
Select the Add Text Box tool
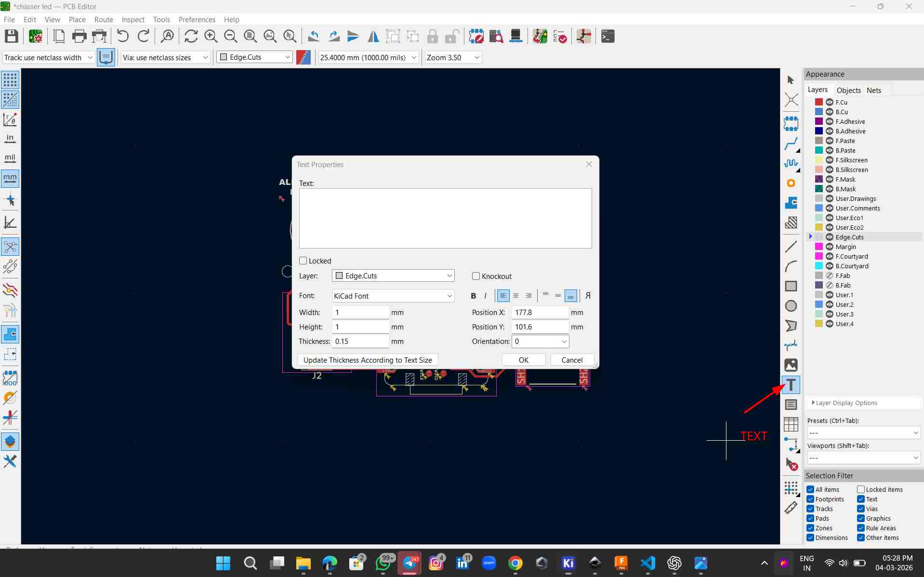tap(791, 405)
